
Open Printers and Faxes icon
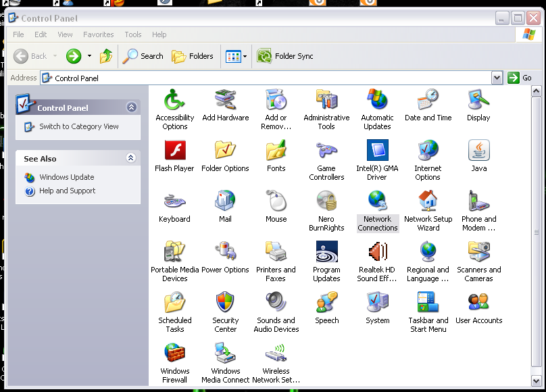pos(276,251)
